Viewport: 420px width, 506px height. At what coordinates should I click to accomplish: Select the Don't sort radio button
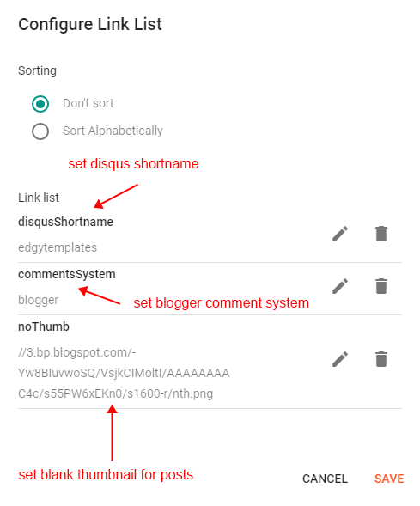pyautogui.click(x=40, y=104)
